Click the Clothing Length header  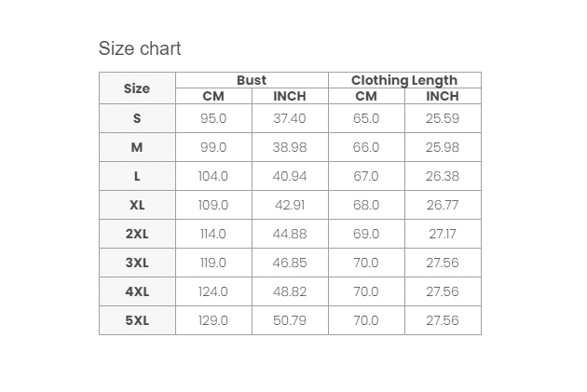404,80
